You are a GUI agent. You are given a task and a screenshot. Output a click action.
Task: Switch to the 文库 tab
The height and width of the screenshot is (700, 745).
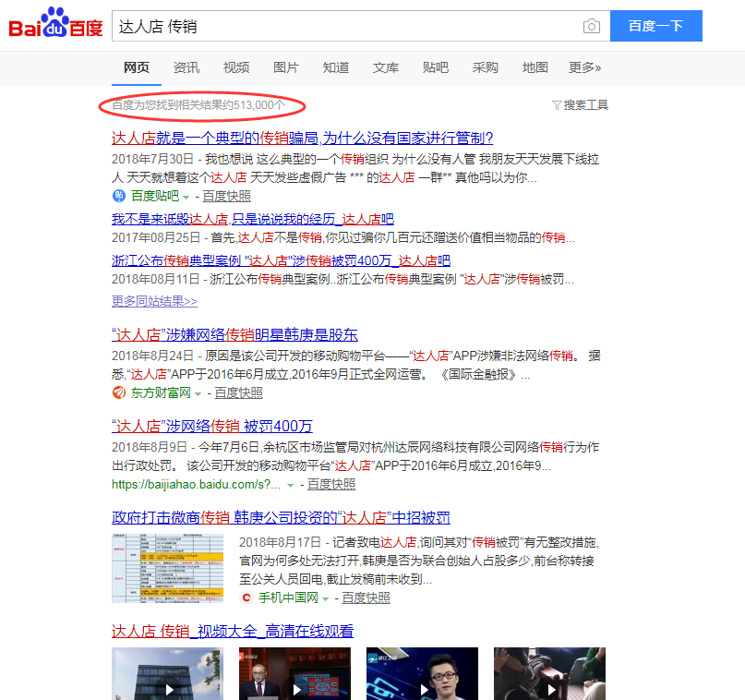[386, 67]
